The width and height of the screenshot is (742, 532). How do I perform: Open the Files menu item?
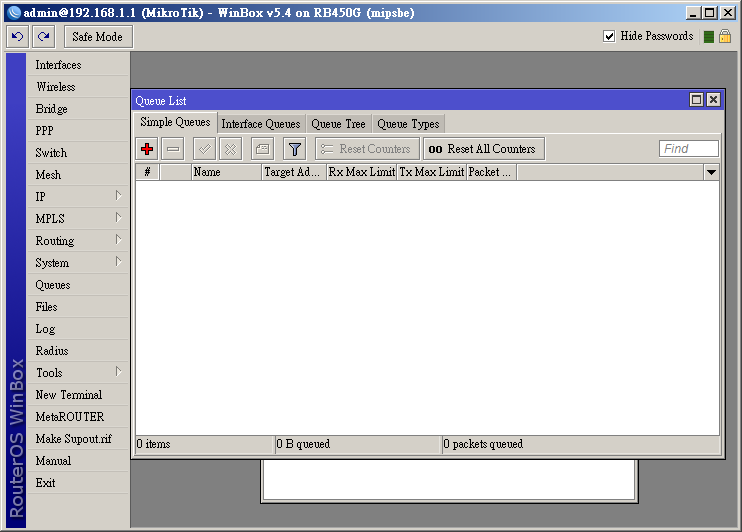tap(78, 307)
